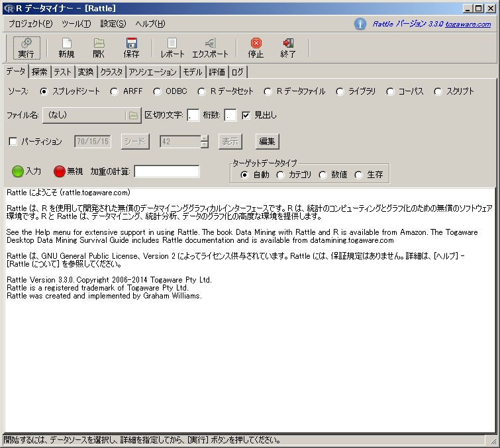Open the togaware.com link
The width and height of the screenshot is (500, 448).
468,24
